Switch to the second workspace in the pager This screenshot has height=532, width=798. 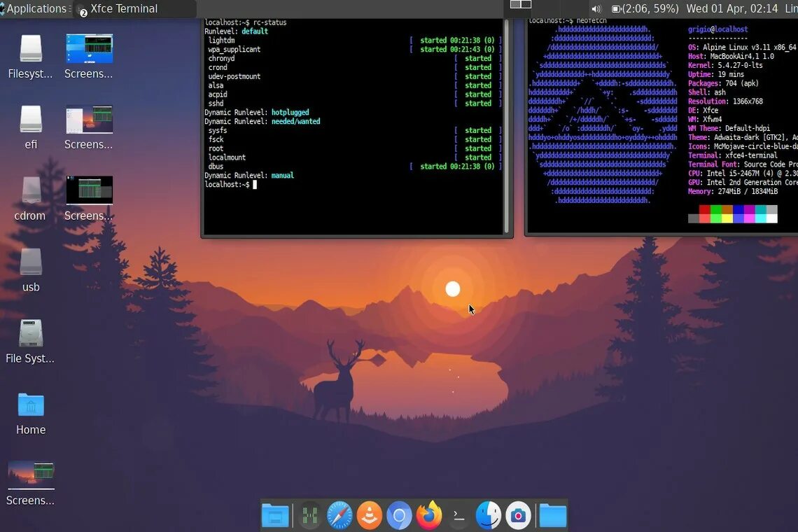click(x=526, y=5)
